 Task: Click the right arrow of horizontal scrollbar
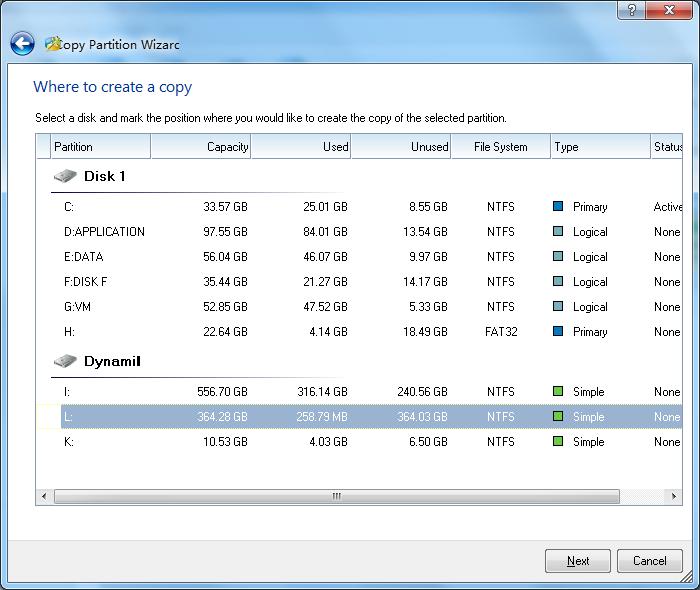point(674,496)
